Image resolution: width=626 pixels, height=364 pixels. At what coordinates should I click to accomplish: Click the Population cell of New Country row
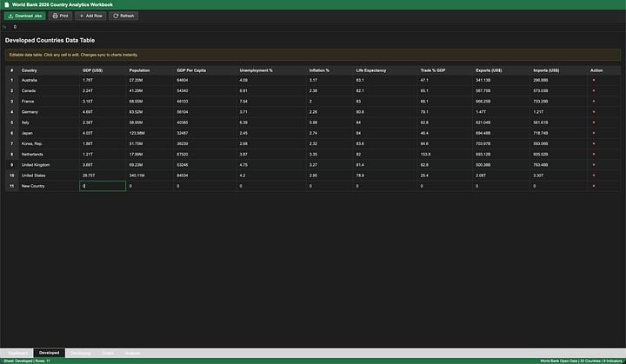150,186
